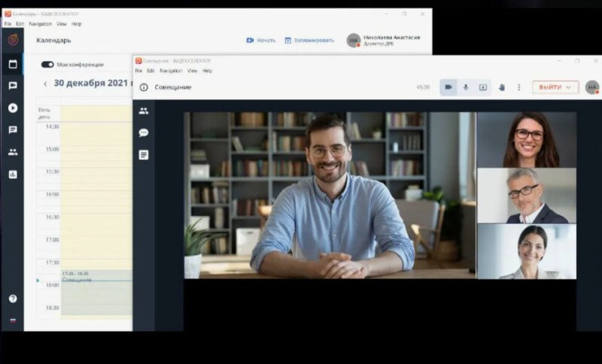This screenshot has width=602, height=364.
Task: Click the Запланировать button
Action: coord(309,40)
